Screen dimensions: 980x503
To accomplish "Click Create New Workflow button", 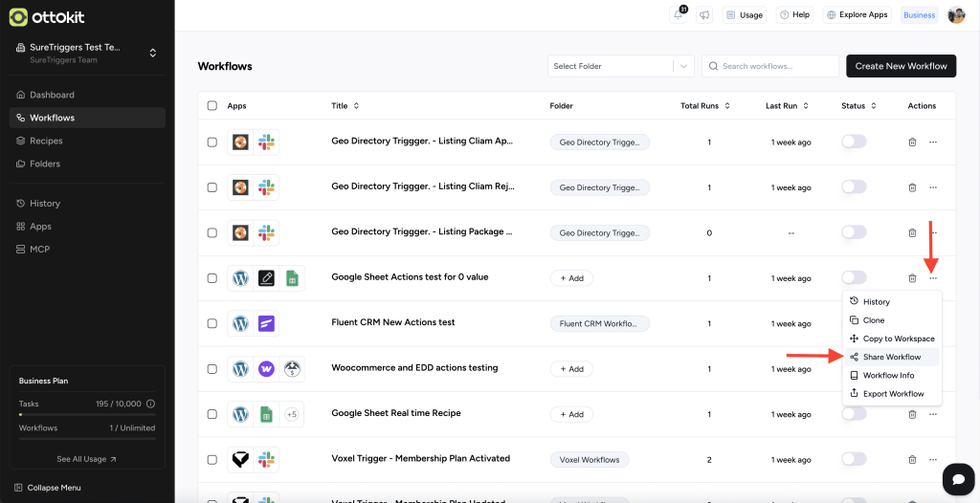I will [x=901, y=66].
